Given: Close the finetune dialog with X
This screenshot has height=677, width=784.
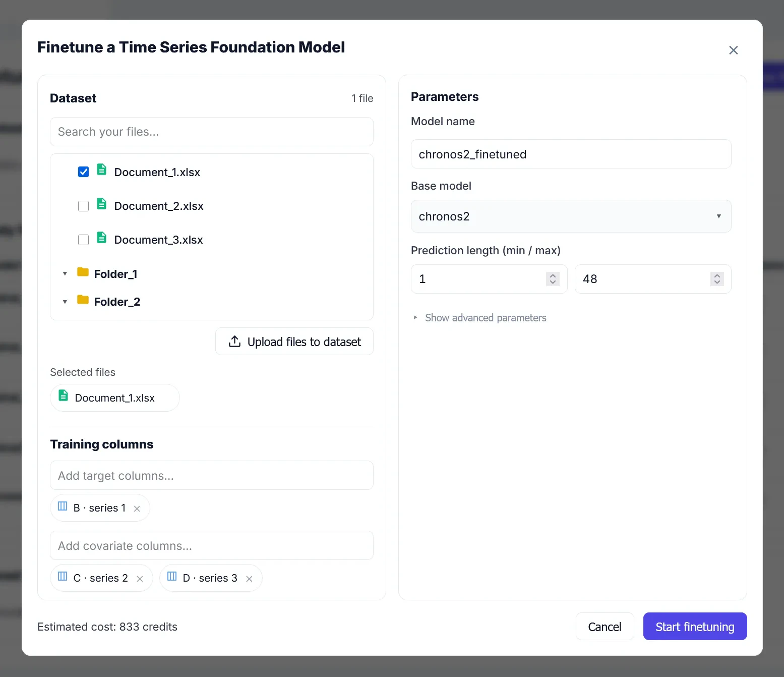Looking at the screenshot, I should [x=733, y=50].
